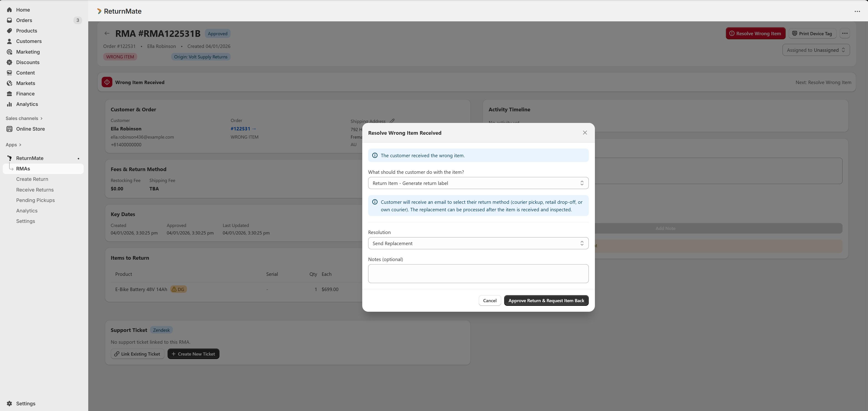868x411 pixels.
Task: Open ReturnMate Analytics subpage
Action: point(27,211)
